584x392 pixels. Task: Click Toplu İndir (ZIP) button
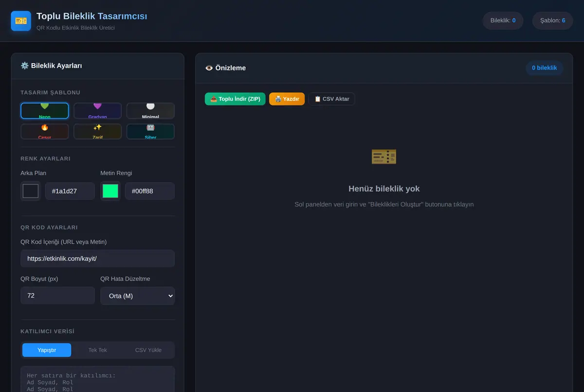click(235, 99)
